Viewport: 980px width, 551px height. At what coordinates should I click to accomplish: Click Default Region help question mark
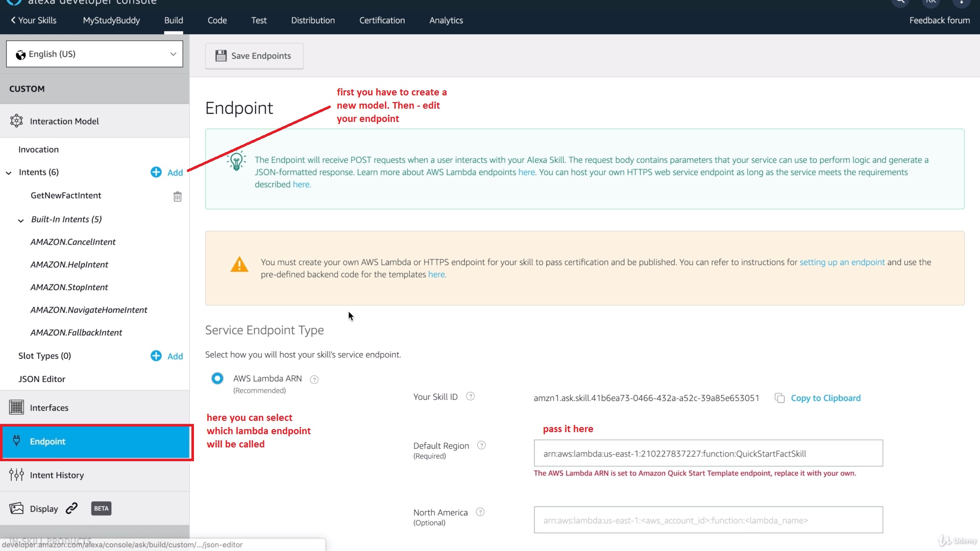(481, 445)
